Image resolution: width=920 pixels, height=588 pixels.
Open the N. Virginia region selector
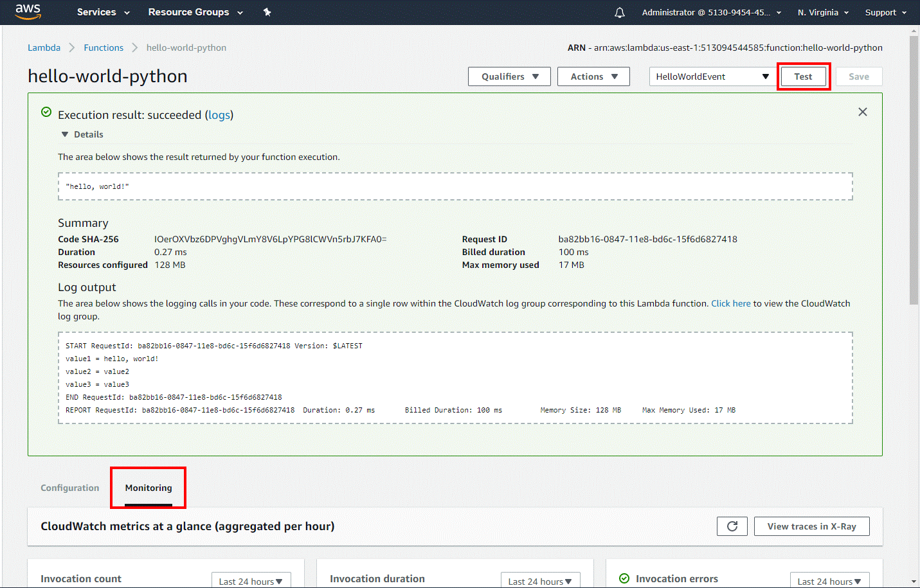823,12
